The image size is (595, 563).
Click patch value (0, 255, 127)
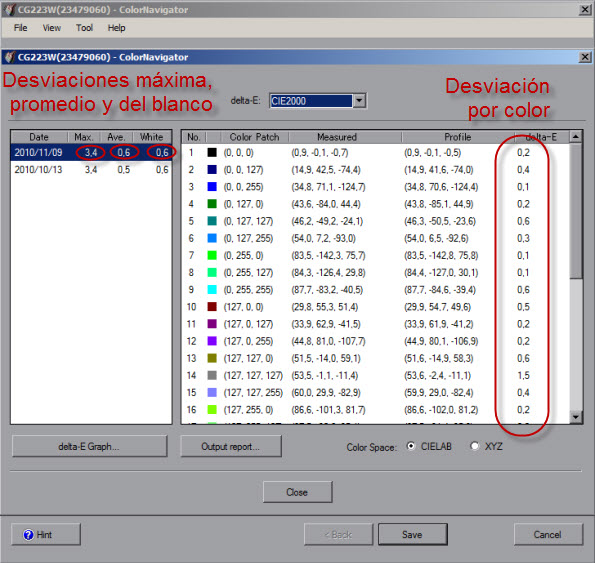(x=248, y=272)
